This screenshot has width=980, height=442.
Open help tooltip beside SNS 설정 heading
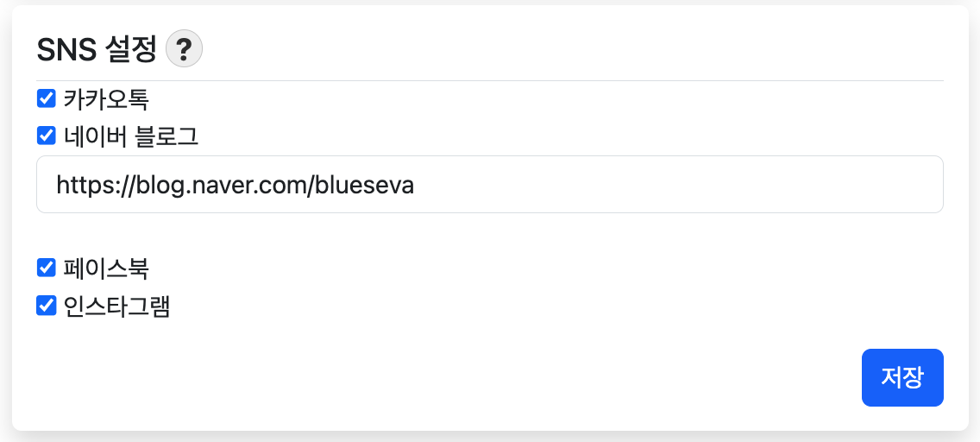click(x=184, y=48)
